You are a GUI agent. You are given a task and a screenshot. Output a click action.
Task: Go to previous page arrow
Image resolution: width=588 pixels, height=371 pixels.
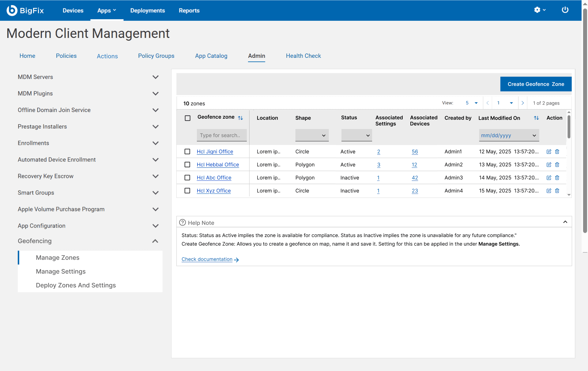(488, 103)
